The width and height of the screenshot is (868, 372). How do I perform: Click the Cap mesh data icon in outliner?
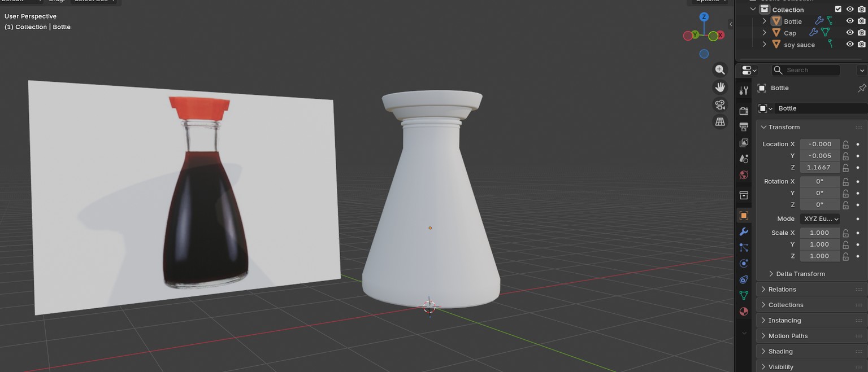(825, 33)
